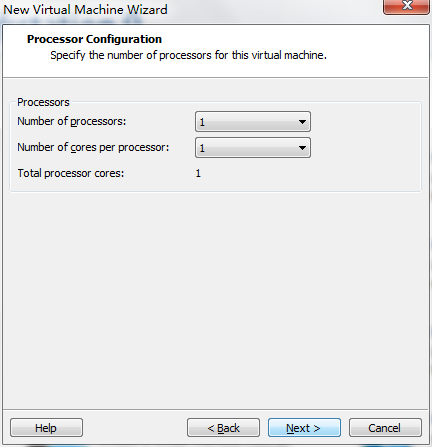432x447 pixels.
Task: Close the New Virtual Machine Wizard window
Action: click(406, 6)
